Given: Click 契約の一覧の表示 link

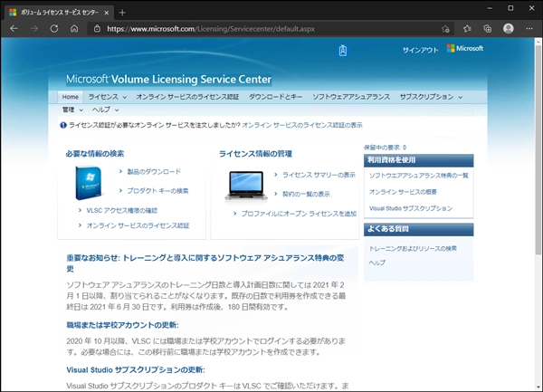Looking at the screenshot, I should [306, 195].
